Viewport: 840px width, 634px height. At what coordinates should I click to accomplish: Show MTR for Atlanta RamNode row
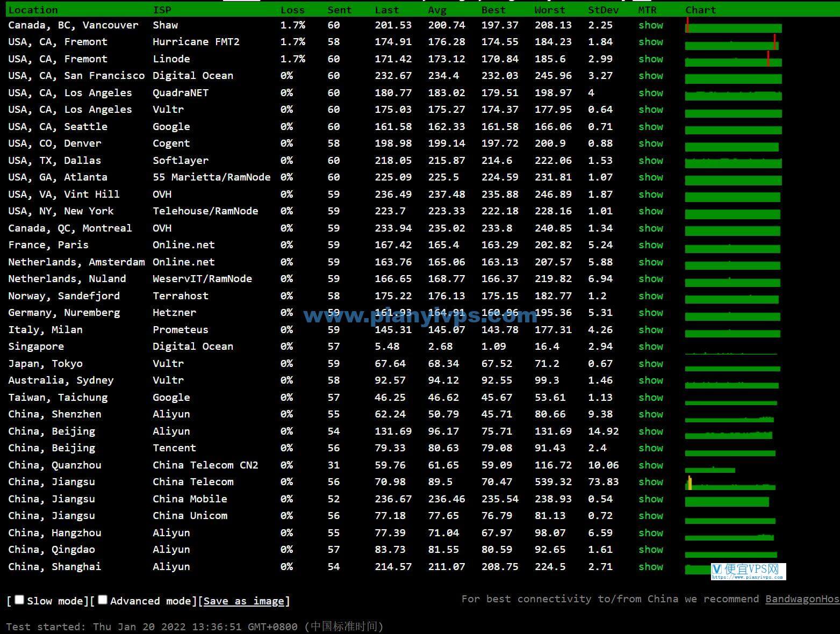[x=651, y=177]
